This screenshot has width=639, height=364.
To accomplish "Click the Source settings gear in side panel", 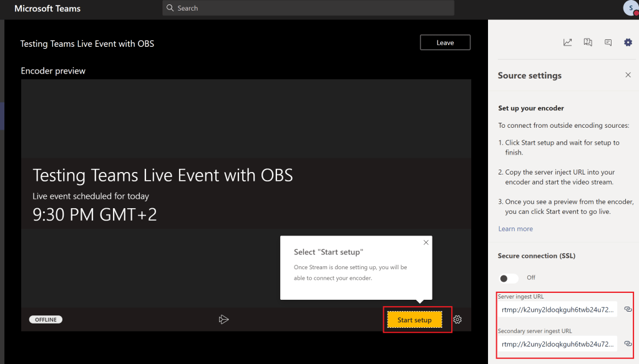I will click(628, 42).
